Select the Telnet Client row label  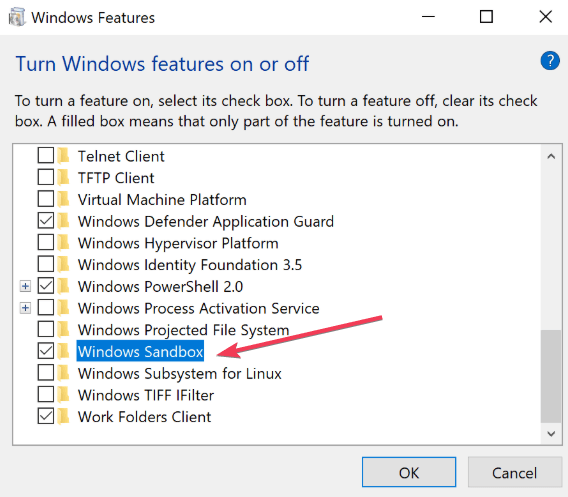[x=121, y=156]
